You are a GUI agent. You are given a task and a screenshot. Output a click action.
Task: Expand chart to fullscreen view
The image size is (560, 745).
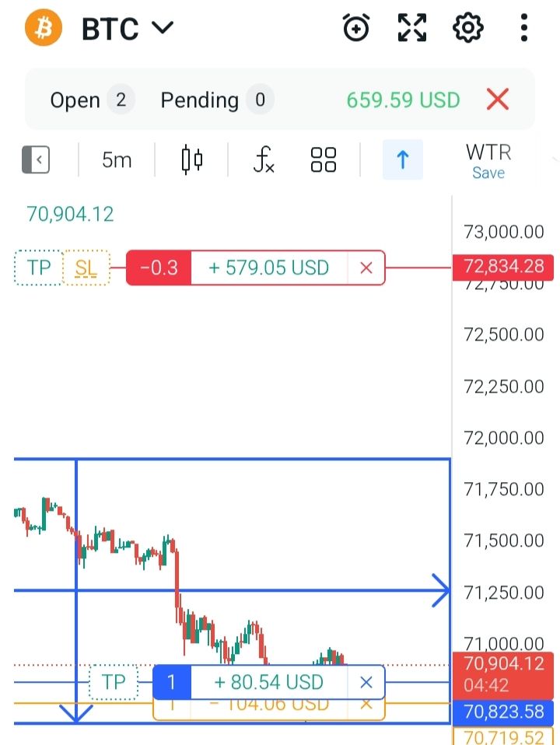(412, 29)
